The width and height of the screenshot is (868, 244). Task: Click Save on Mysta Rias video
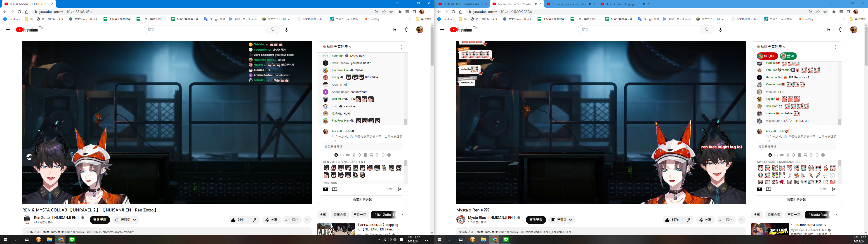click(726, 220)
